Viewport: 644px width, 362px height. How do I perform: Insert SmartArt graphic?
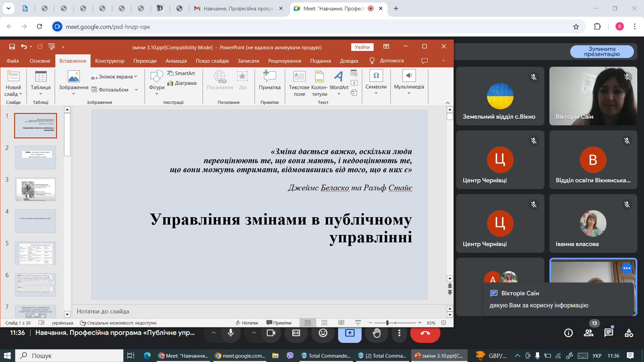click(x=181, y=73)
